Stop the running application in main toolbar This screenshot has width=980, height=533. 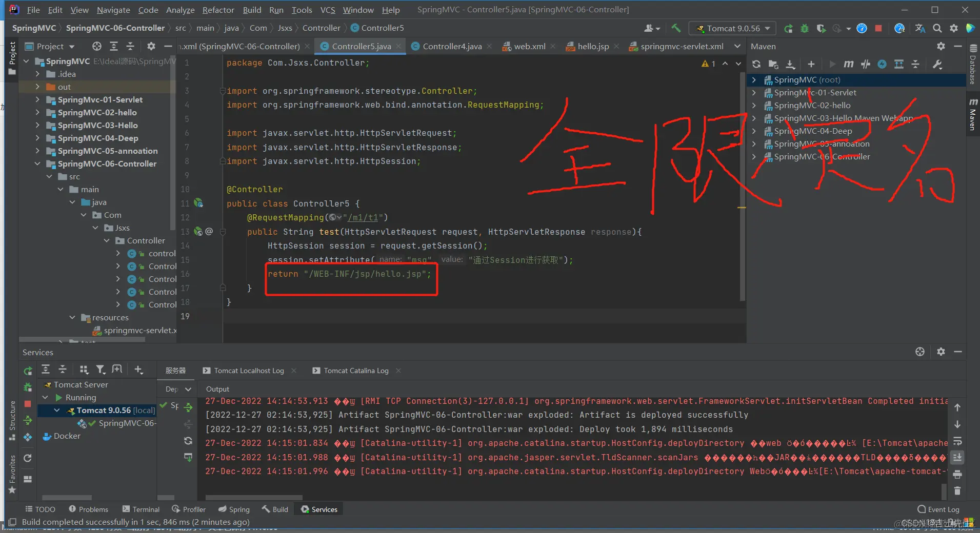tap(878, 28)
